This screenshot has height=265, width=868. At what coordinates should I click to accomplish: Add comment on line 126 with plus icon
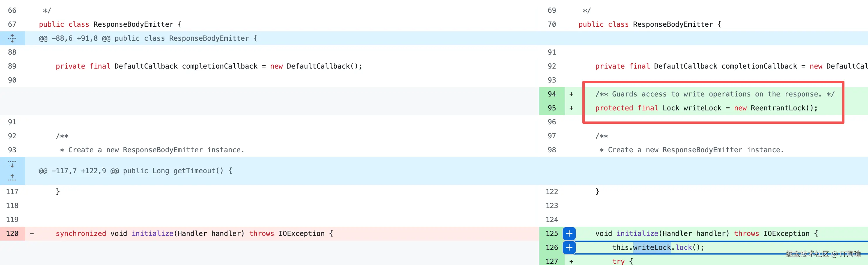(569, 248)
